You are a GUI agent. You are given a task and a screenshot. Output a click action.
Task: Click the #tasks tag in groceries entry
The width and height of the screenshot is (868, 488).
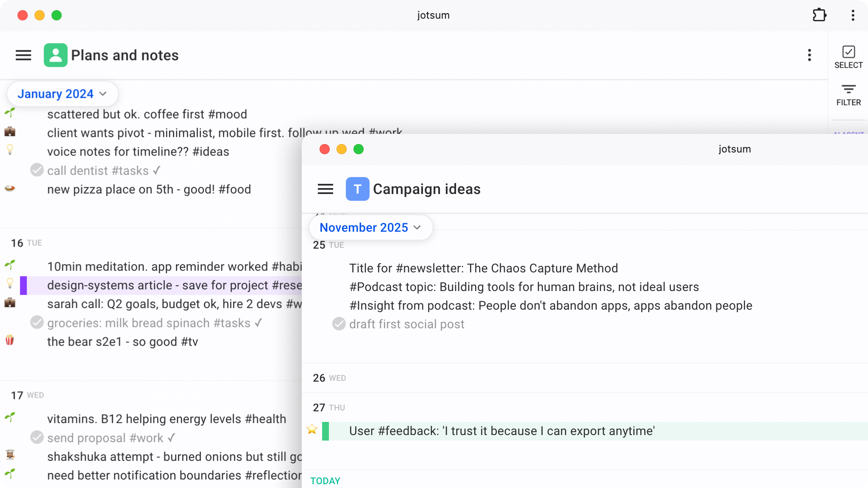pyautogui.click(x=232, y=323)
